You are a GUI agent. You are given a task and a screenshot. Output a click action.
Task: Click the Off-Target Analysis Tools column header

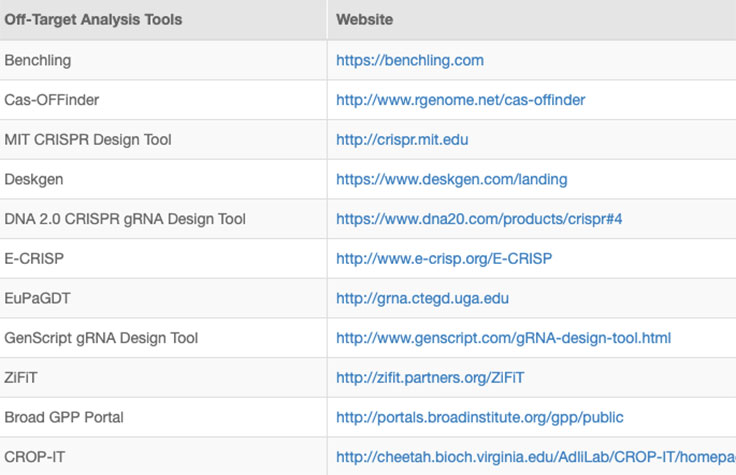(93, 20)
